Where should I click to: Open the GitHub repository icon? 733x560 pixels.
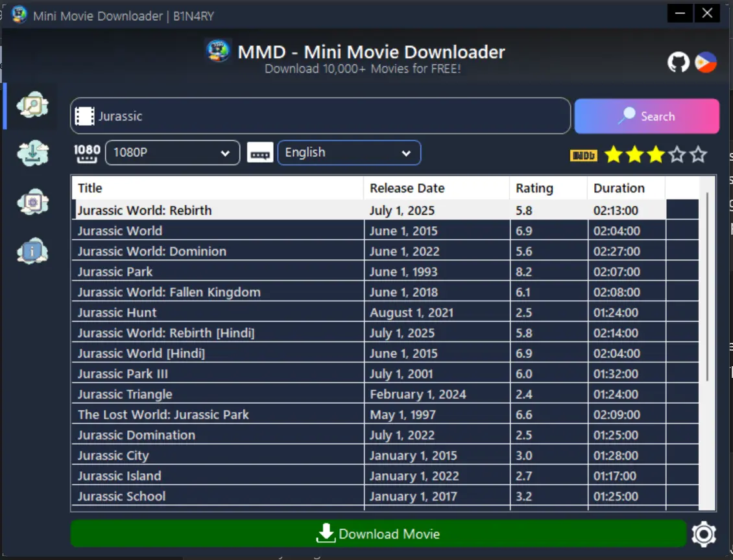tap(678, 62)
